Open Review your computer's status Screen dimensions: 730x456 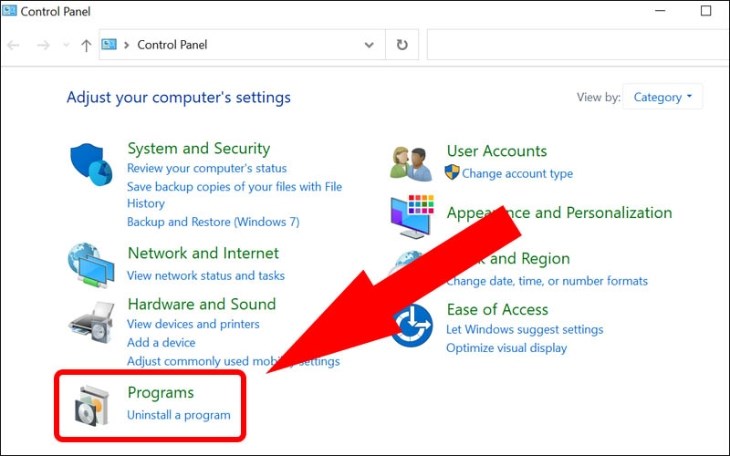pos(207,168)
